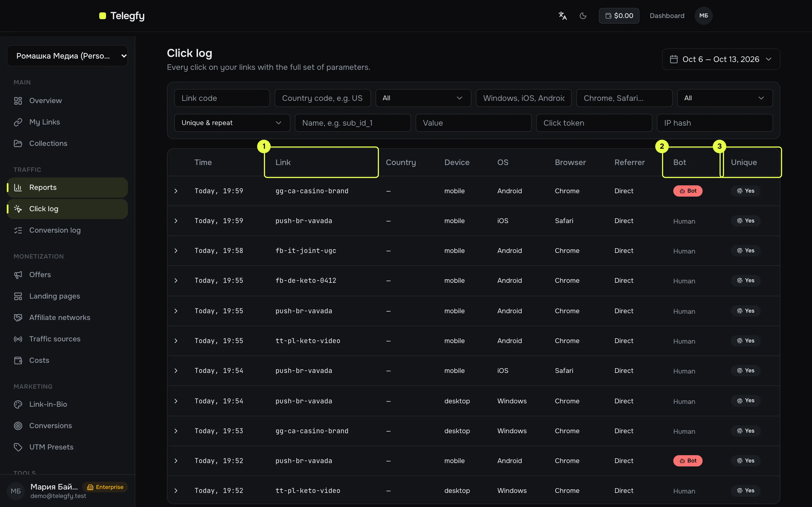Image resolution: width=812 pixels, height=507 pixels.
Task: Focus the Link code filter field
Action: pos(222,98)
